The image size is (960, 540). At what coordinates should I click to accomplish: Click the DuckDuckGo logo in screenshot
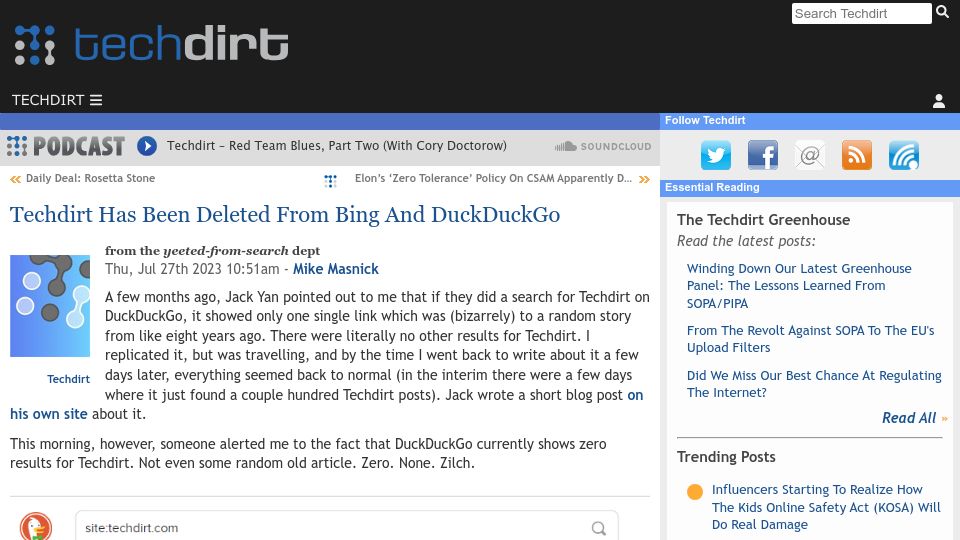click(36, 527)
